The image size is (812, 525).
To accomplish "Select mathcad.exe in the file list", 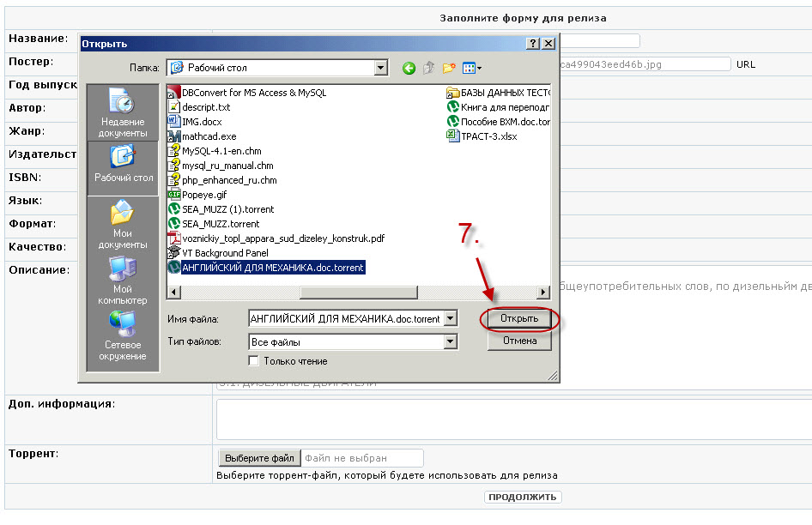I will click(209, 136).
